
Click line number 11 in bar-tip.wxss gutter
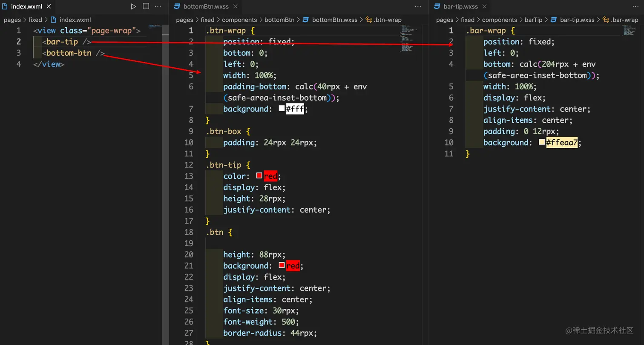[449, 154]
